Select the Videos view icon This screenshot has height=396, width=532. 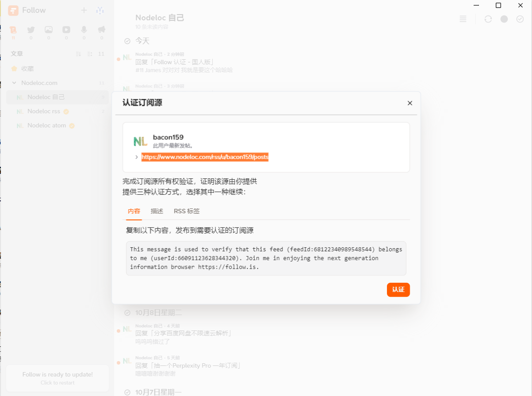click(x=66, y=30)
